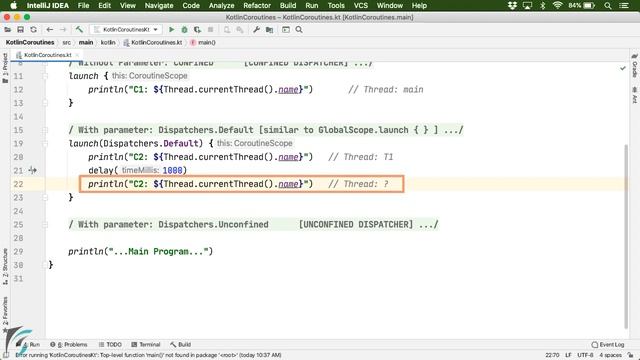The width and height of the screenshot is (640, 360).
Task: Click the fold marker at line 13
Action: pos(45,103)
